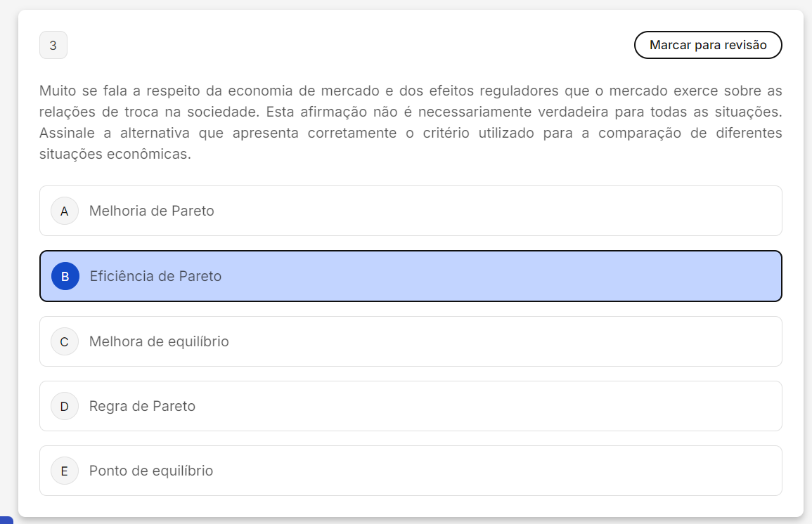This screenshot has height=524, width=812.
Task: Click the "Marcar para revisão" button
Action: pos(708,45)
